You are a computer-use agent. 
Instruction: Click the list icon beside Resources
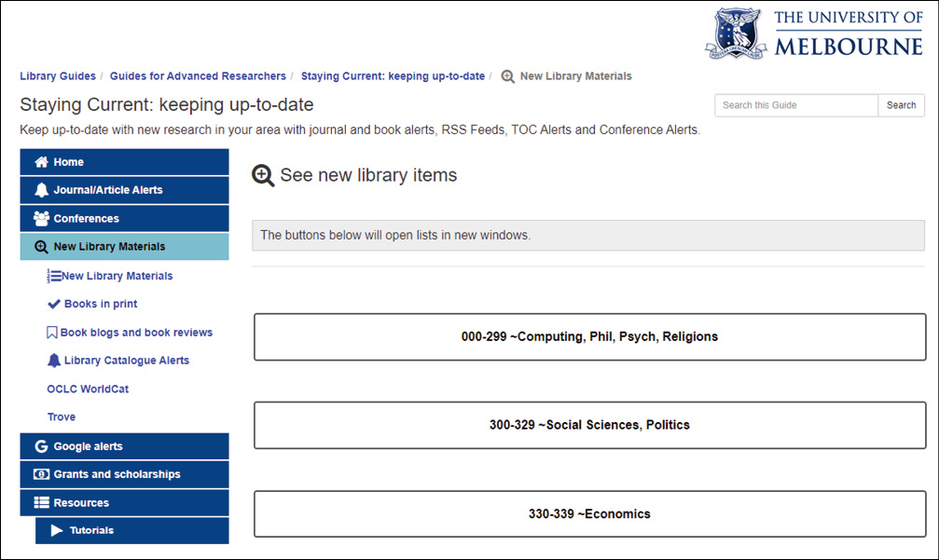41,502
